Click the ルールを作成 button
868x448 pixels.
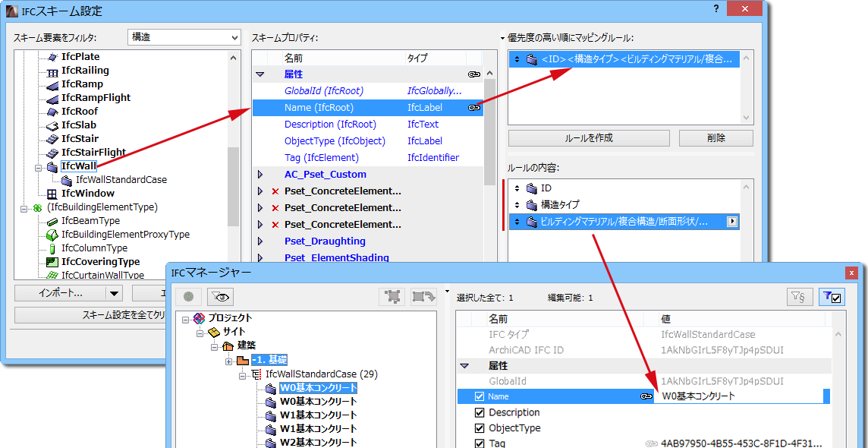point(589,138)
